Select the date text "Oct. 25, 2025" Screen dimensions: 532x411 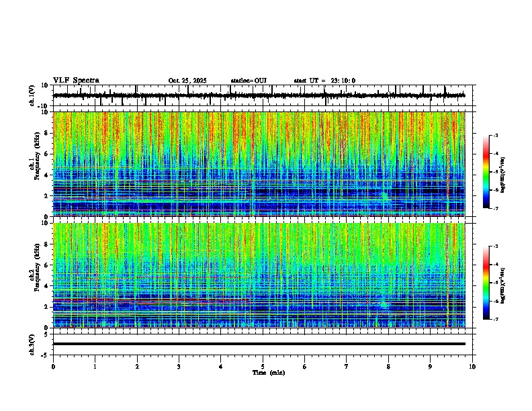187,81
